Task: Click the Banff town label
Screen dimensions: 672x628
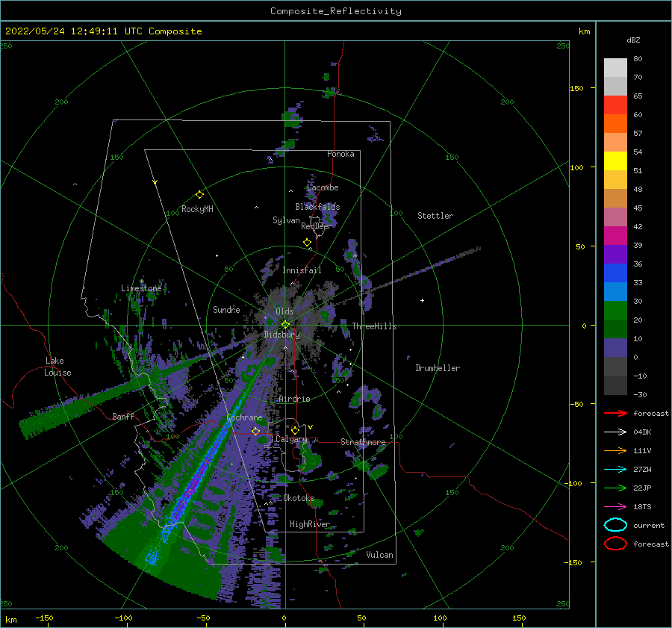Action: tap(123, 416)
